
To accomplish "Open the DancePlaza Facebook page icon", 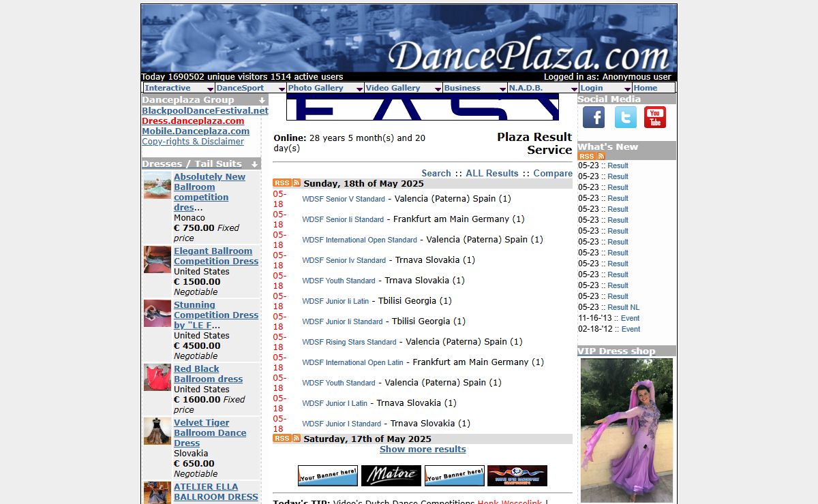I will click(x=594, y=117).
